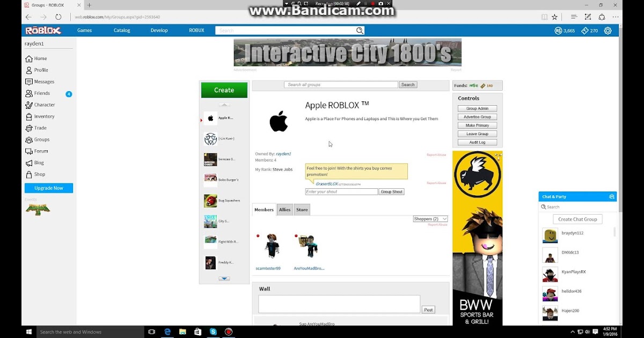Open the settings gear in the header
Viewport: 644px width, 338px height.
tap(608, 31)
